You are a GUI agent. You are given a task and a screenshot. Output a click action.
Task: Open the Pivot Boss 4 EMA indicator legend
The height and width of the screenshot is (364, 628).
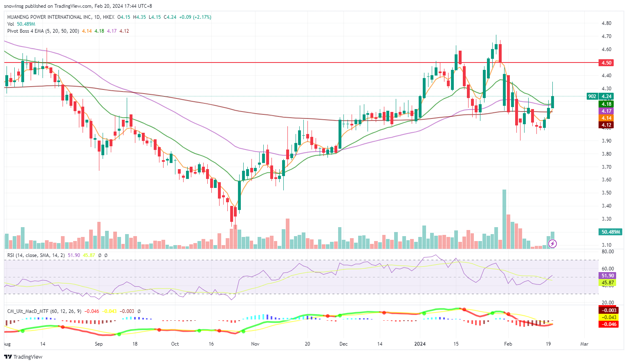click(43, 31)
